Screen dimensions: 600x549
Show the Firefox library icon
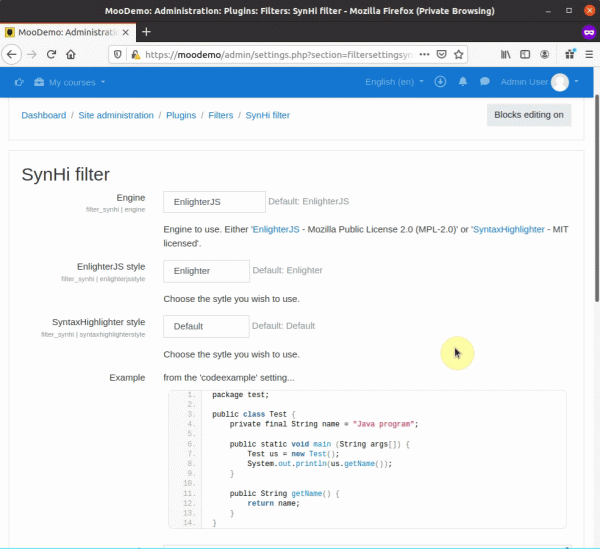(x=505, y=54)
